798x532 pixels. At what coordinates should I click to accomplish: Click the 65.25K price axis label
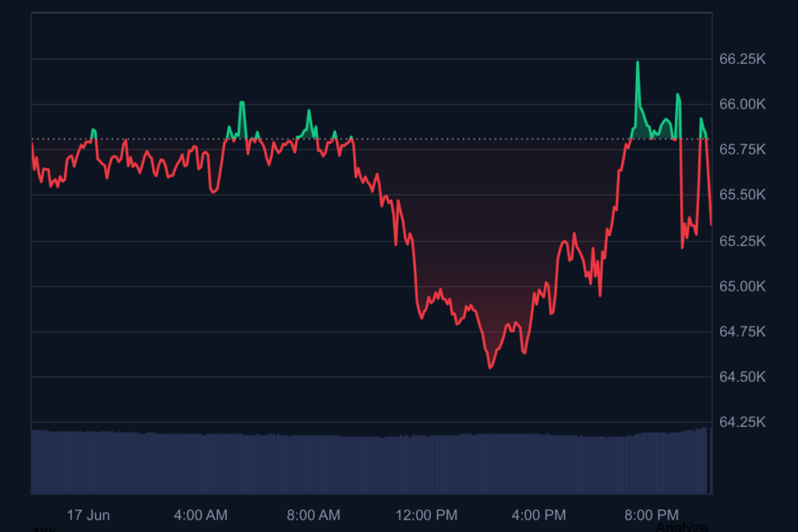(742, 241)
